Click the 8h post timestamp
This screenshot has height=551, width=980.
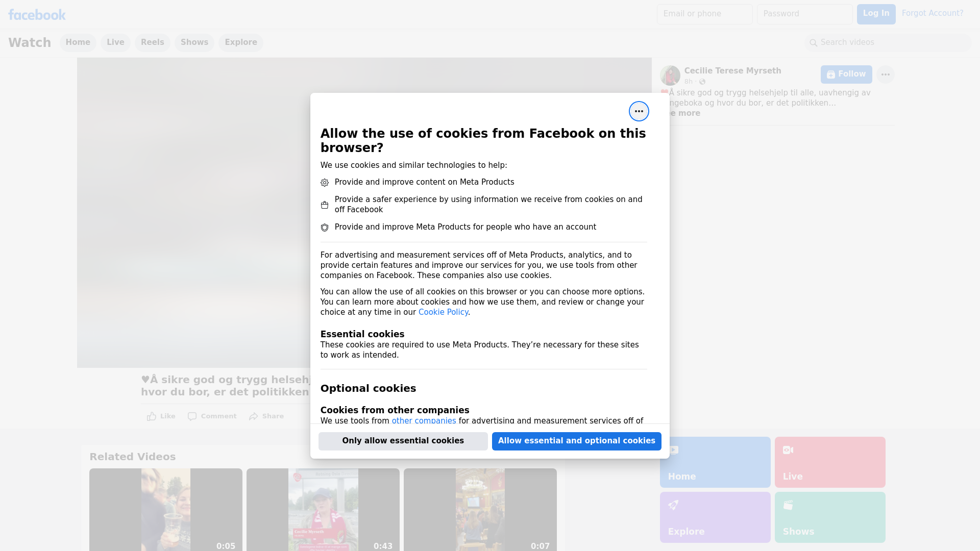pyautogui.click(x=689, y=82)
